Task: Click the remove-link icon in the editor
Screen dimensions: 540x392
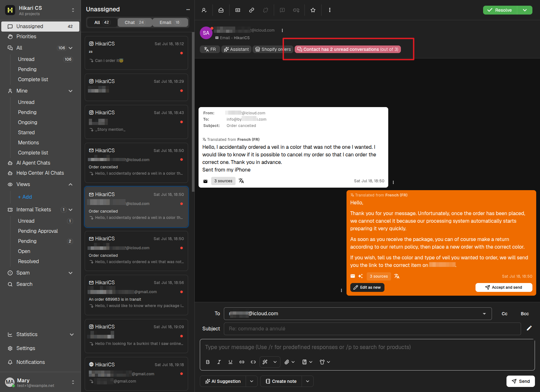Action: point(253,362)
